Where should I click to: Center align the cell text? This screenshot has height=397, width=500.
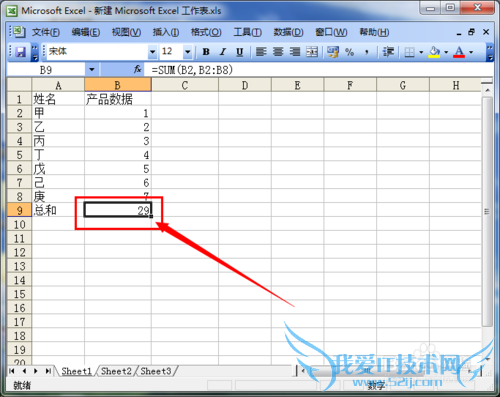(x=278, y=52)
